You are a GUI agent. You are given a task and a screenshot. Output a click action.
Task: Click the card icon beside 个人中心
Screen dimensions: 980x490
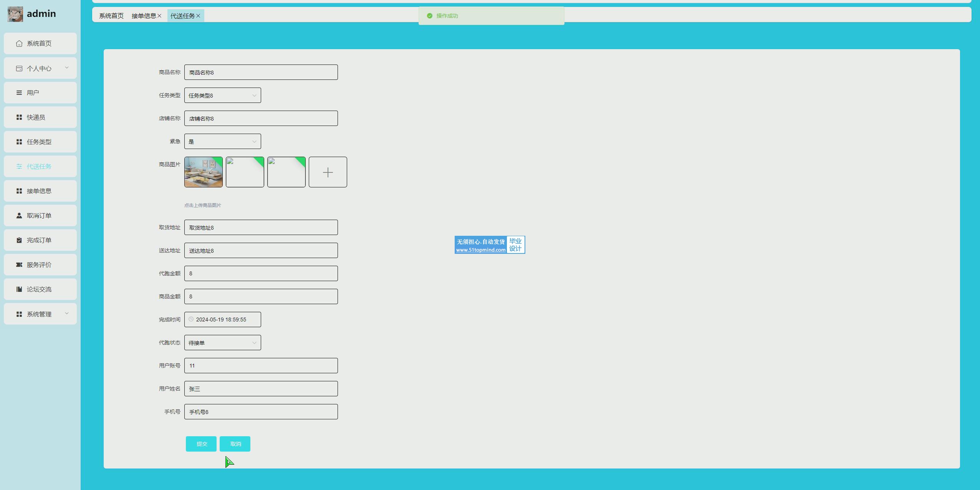[19, 68]
